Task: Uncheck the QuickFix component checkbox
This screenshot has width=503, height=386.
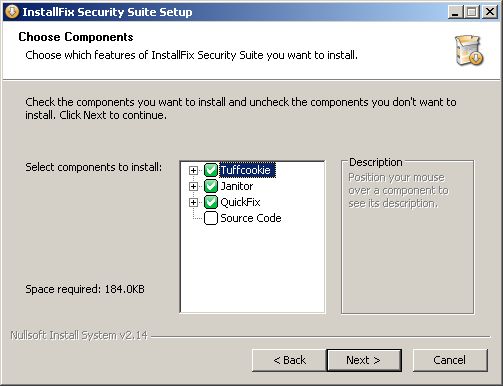Action: pyautogui.click(x=211, y=202)
